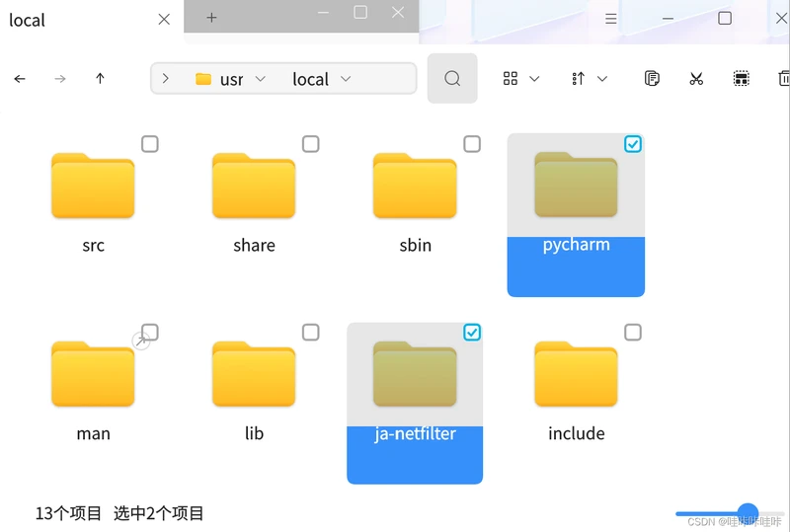This screenshot has height=532, width=790.
Task: Navigate up to the parent directory
Action: pyautogui.click(x=100, y=79)
